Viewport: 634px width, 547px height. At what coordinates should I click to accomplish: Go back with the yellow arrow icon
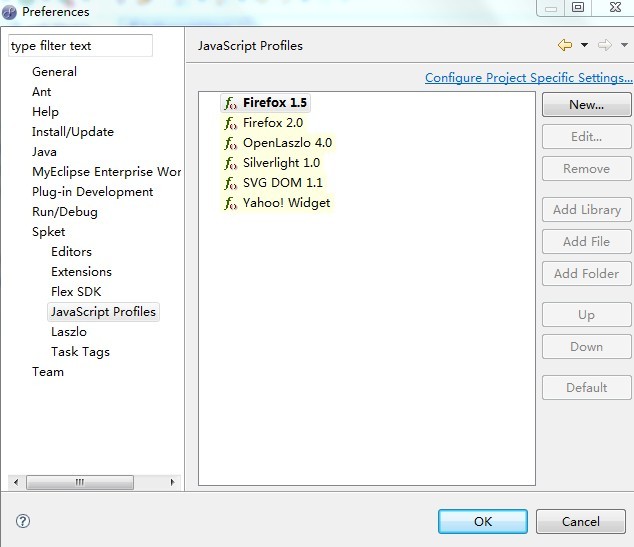coord(565,45)
